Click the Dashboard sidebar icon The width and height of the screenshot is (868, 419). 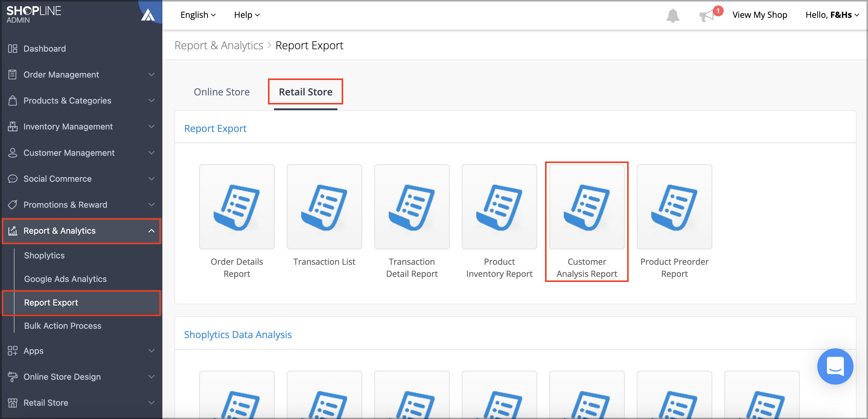12,49
